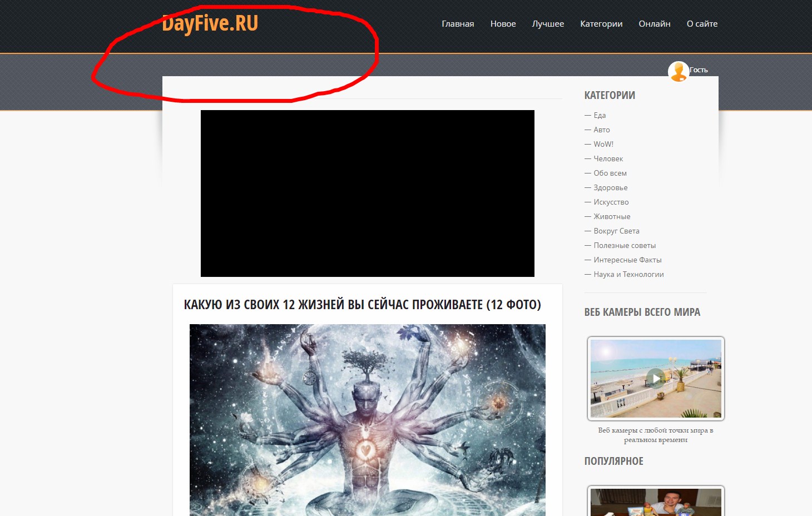Open the WoW! category
This screenshot has height=516, width=812.
coord(603,144)
